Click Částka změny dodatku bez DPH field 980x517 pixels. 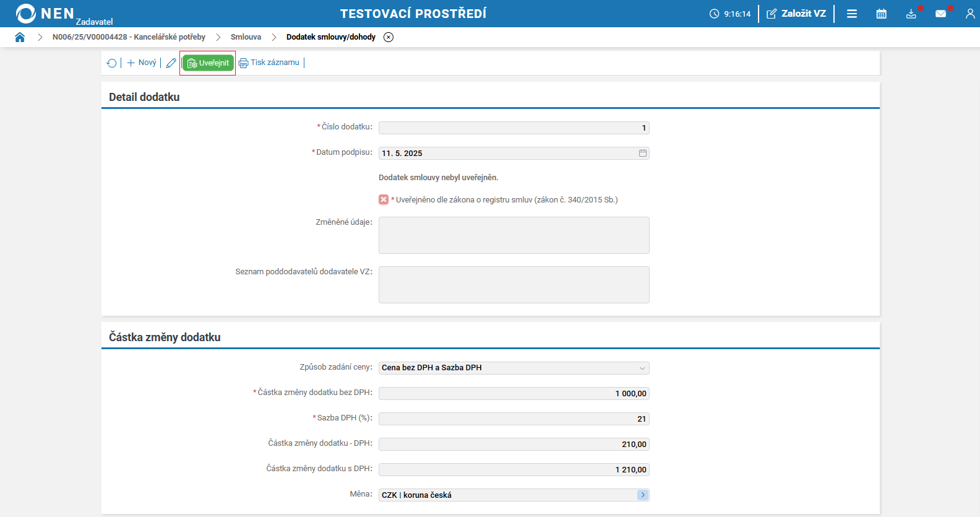pos(514,393)
